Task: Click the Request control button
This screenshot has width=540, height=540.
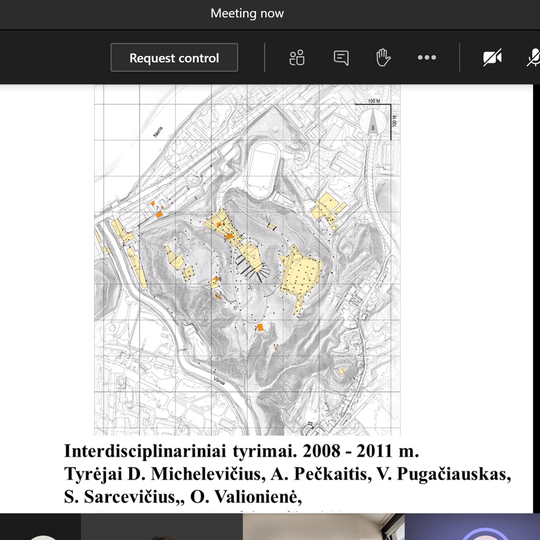Action: pos(174,58)
